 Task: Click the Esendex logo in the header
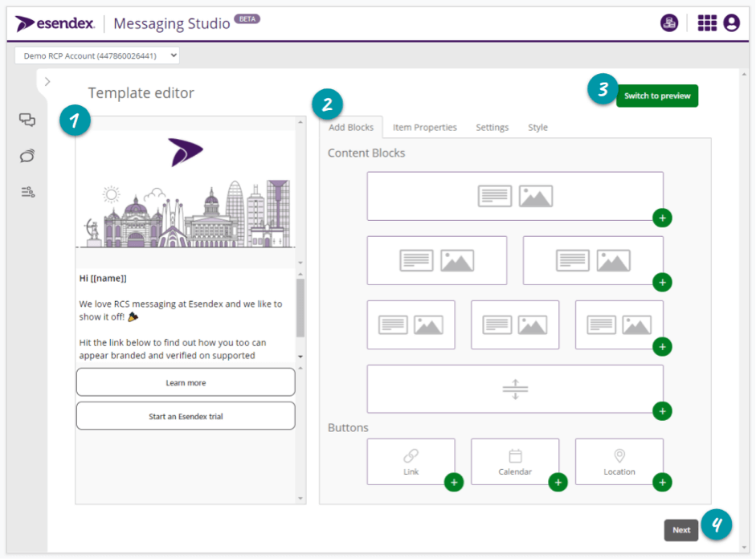[55, 23]
